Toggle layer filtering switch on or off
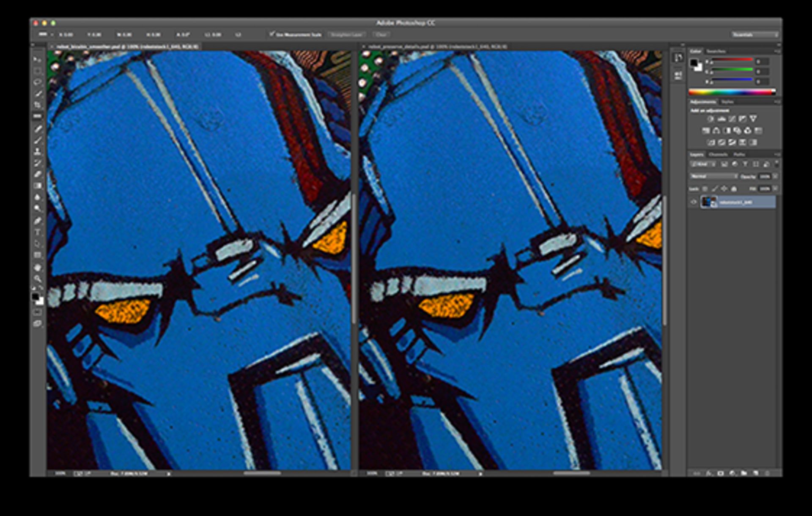Screen dimensions: 812x516 776,164
